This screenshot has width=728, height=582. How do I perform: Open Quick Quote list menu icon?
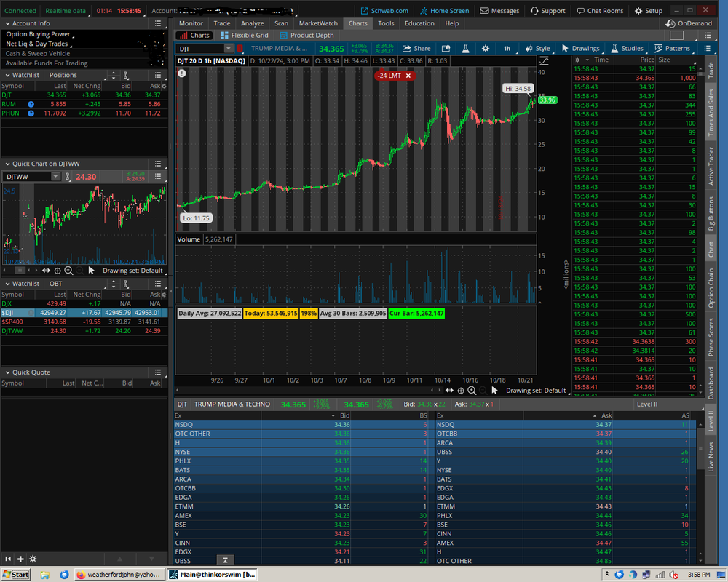(158, 372)
